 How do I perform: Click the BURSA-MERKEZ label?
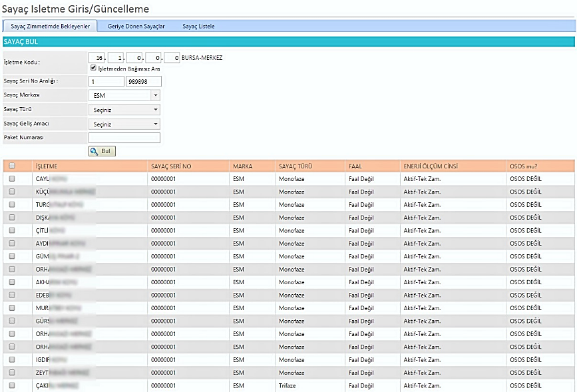click(202, 58)
